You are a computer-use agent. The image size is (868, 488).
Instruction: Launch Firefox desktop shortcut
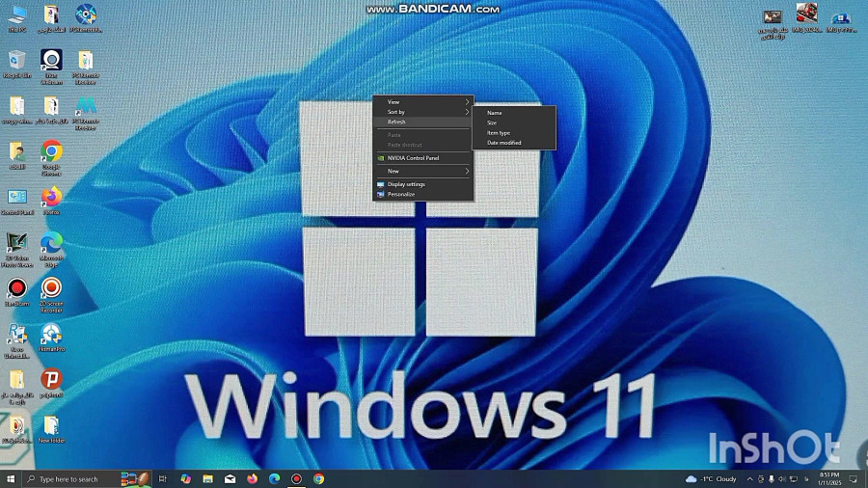click(51, 201)
